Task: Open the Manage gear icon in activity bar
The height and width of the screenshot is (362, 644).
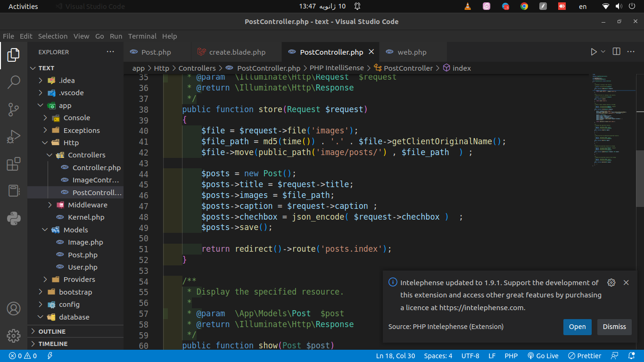Action: point(13,336)
